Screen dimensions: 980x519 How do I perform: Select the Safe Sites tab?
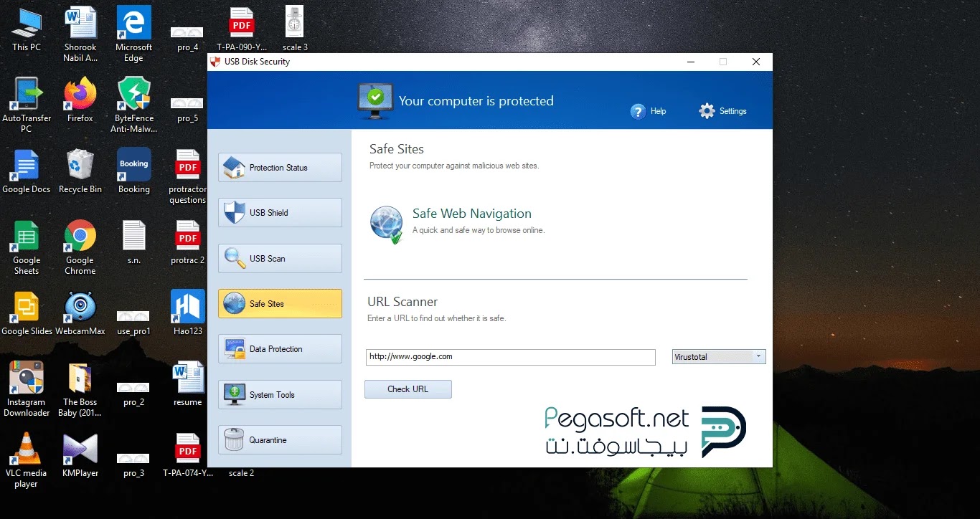[x=280, y=304]
